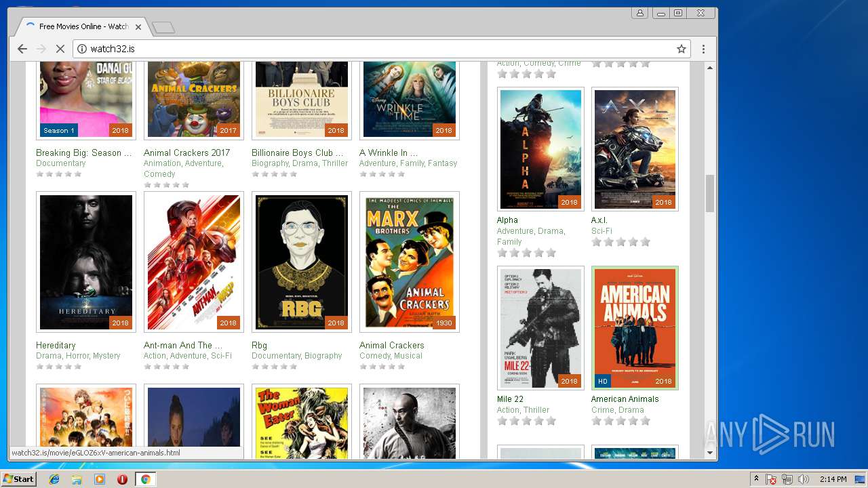This screenshot has height=488, width=868.
Task: Open the Chrome three-dot menu
Action: 703,49
